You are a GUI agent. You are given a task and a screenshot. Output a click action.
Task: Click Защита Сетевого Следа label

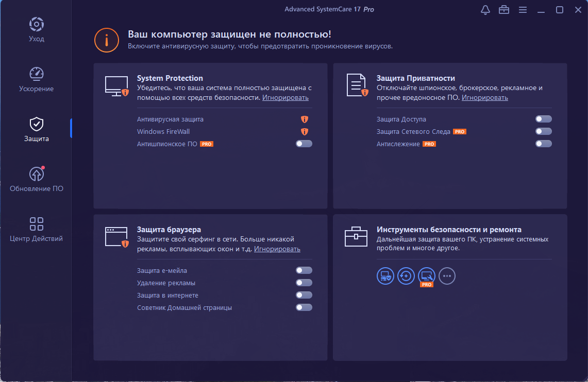coord(413,131)
